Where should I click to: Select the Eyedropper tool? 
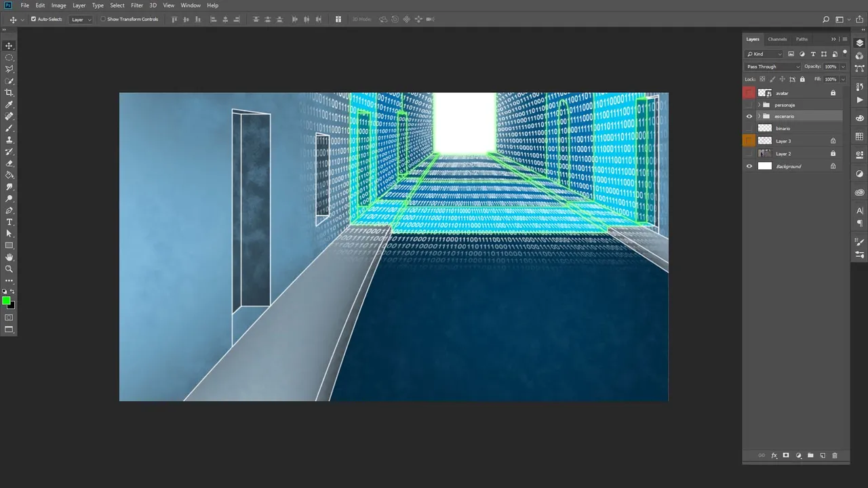pyautogui.click(x=9, y=104)
